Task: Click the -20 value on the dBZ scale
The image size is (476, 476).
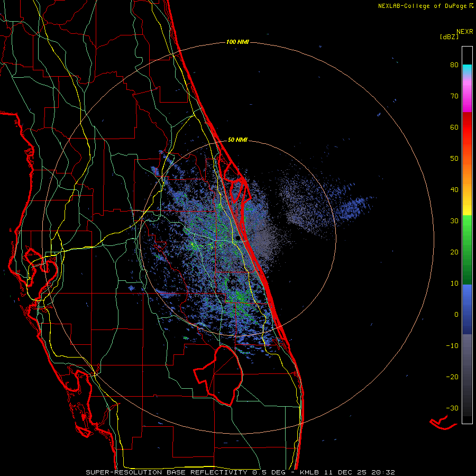Action: pos(452,377)
